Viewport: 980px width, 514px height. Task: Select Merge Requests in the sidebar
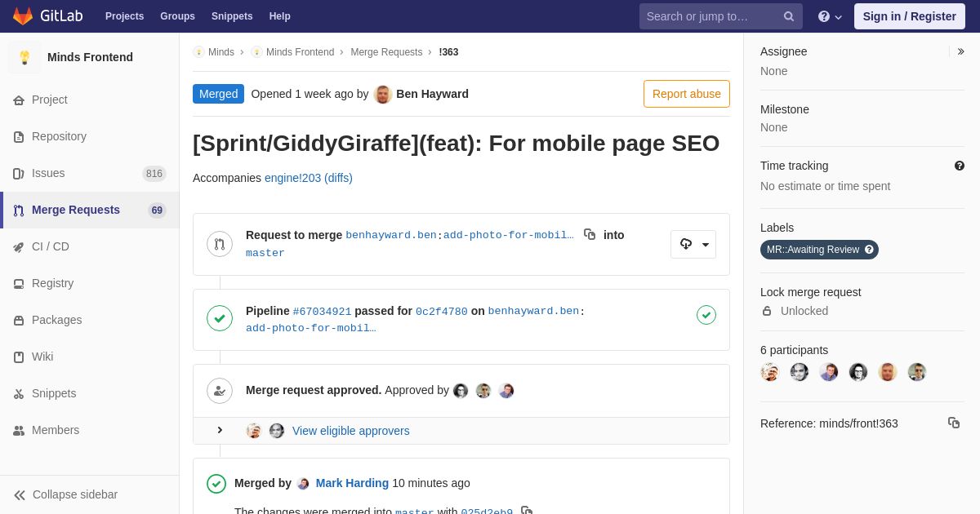(x=90, y=210)
